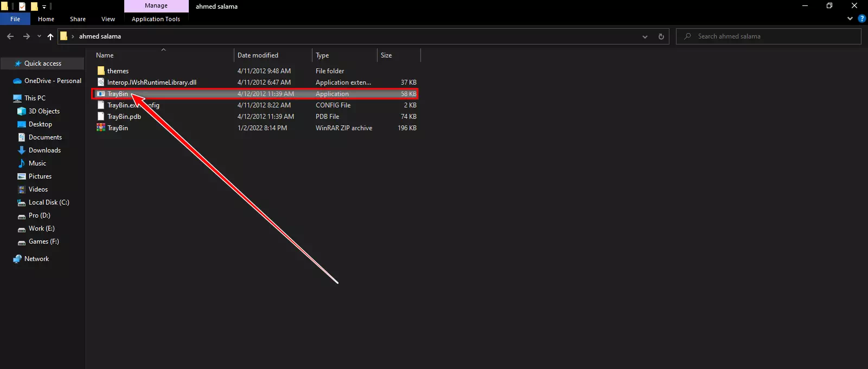Image resolution: width=868 pixels, height=369 pixels.
Task: Navigate to Downloads in sidebar
Action: click(x=44, y=150)
